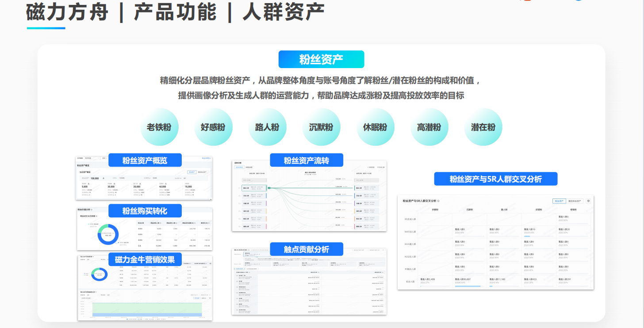Select the 老铁粉 circle
The image size is (644, 328).
click(x=159, y=127)
